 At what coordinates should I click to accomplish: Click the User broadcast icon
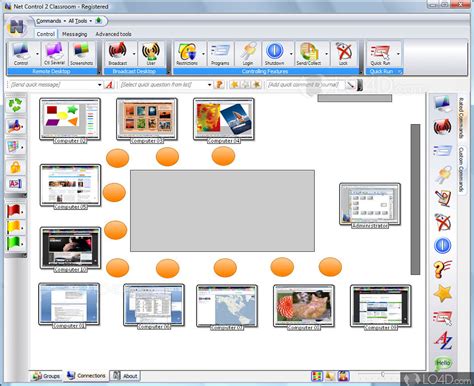pyautogui.click(x=151, y=54)
